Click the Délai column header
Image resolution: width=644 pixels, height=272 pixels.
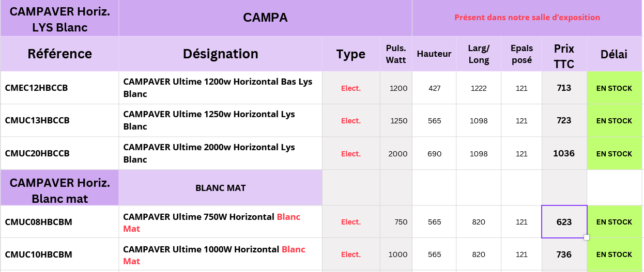(614, 54)
